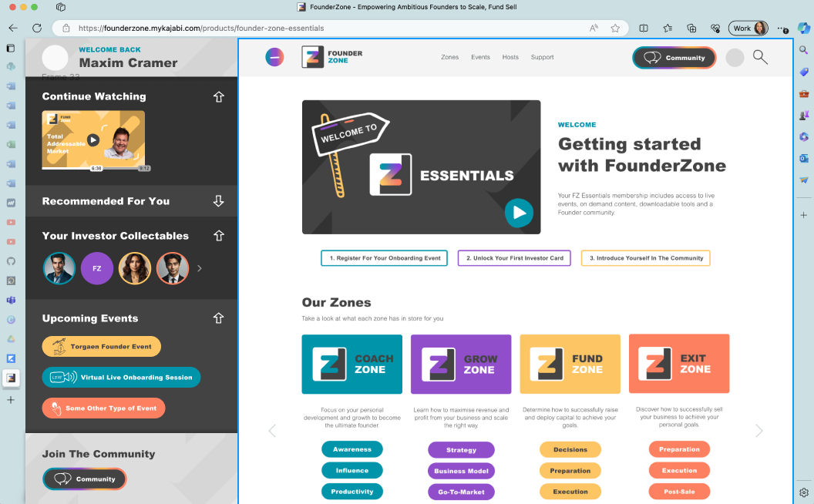This screenshot has width=814, height=504.
Task: Open Edge sidebar search
Action: click(804, 50)
